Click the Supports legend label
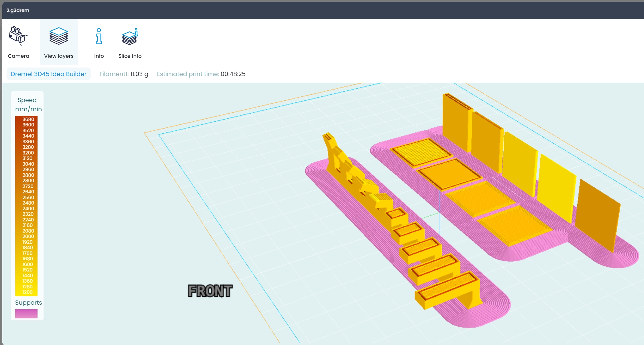The image size is (644, 345). (28, 302)
